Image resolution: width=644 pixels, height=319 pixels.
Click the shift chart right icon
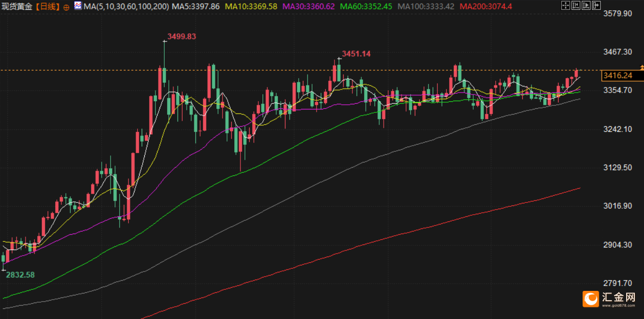coord(586,5)
